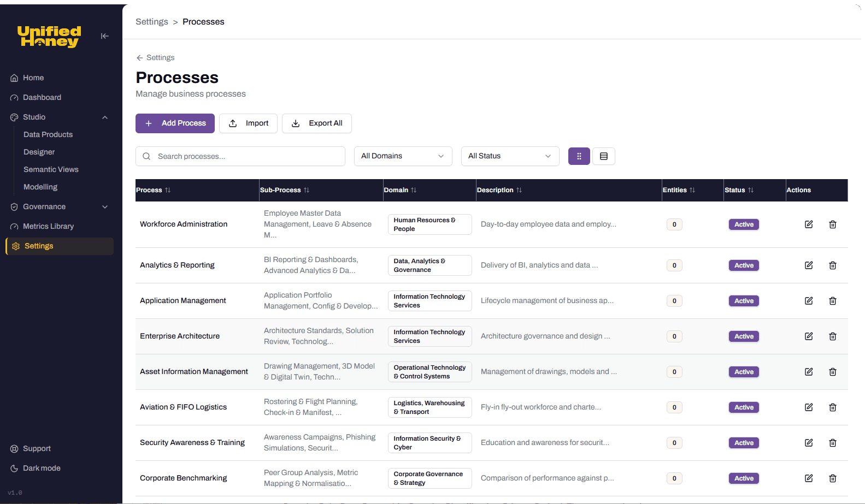Delete the Workforce Administration process
This screenshot has height=504, width=865.
[833, 224]
